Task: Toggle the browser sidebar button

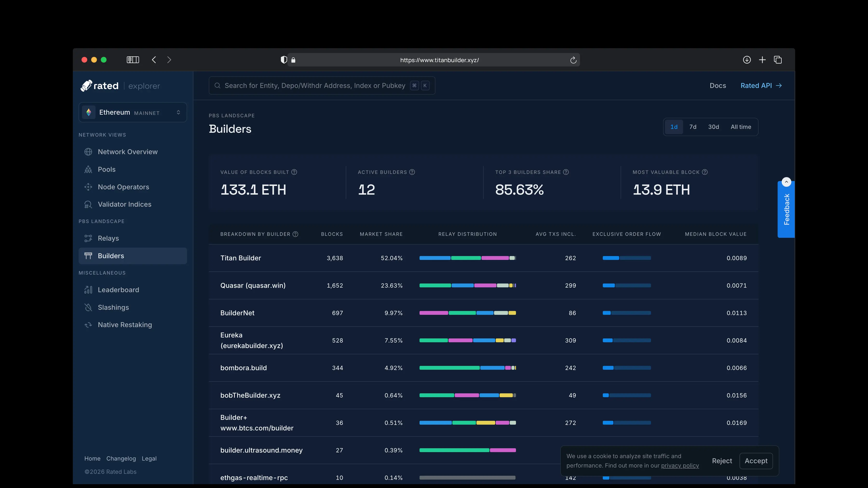Action: coord(133,59)
